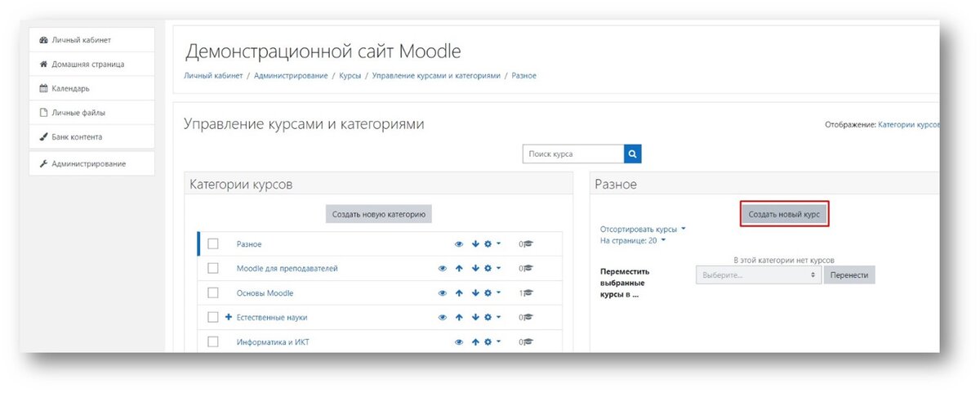Follow Управление курсами и категориями breadcrumb
The width and height of the screenshot is (980, 393).
click(437, 75)
